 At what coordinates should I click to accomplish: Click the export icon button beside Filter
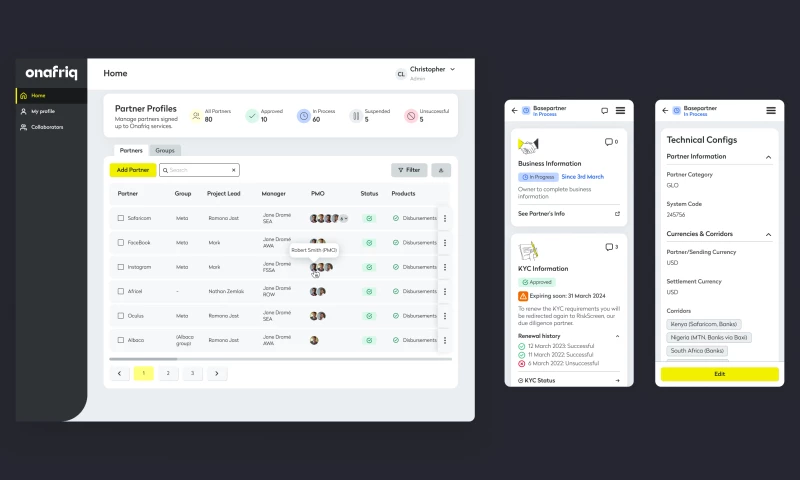440,170
